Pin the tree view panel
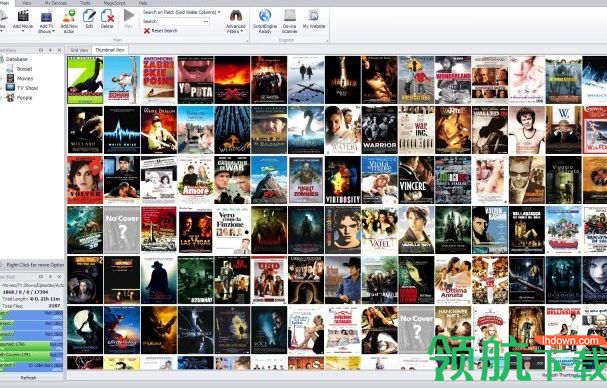The height and width of the screenshot is (388, 607). 50,50
